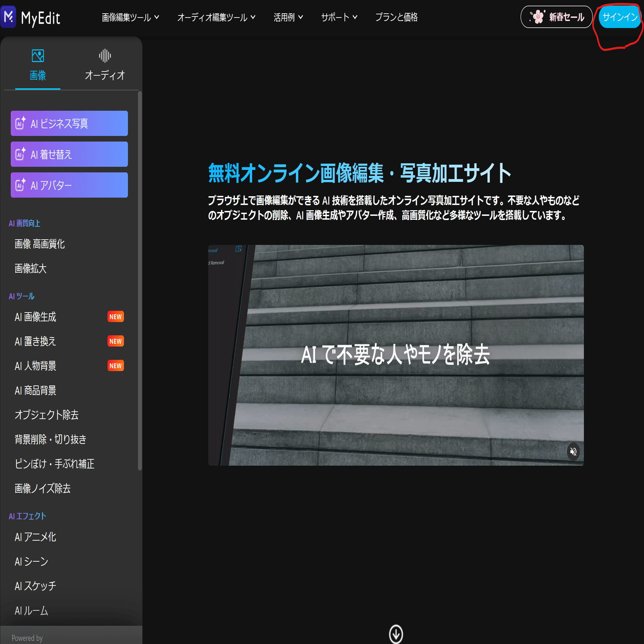Viewport: 644px width, 644px height.
Task: Open the サポート dropdown menu
Action: (339, 17)
